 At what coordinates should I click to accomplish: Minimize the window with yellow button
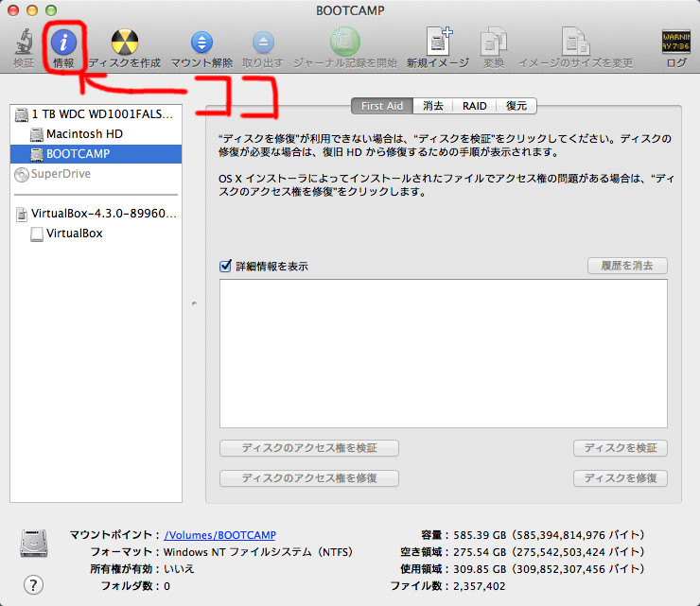tap(32, 10)
